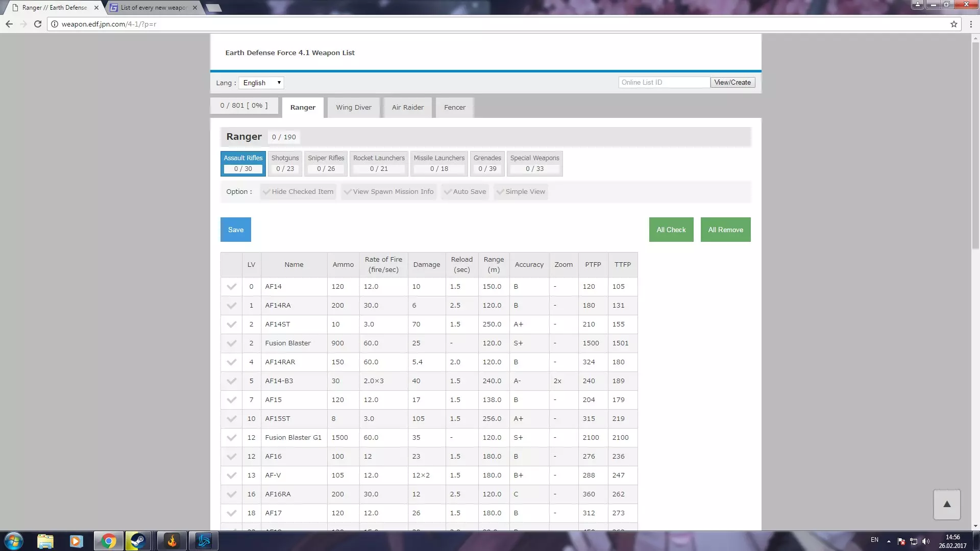Reload the page with the refresh icon

(37, 24)
